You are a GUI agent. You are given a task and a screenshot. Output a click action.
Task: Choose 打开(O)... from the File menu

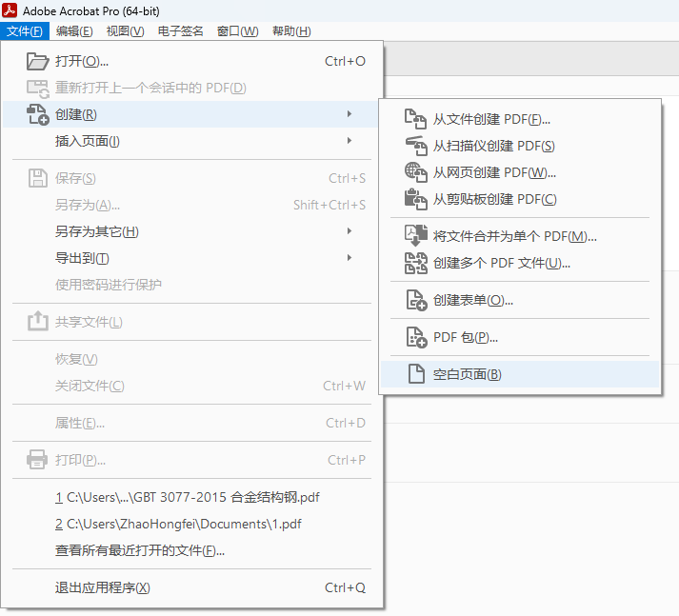[x=192, y=62]
